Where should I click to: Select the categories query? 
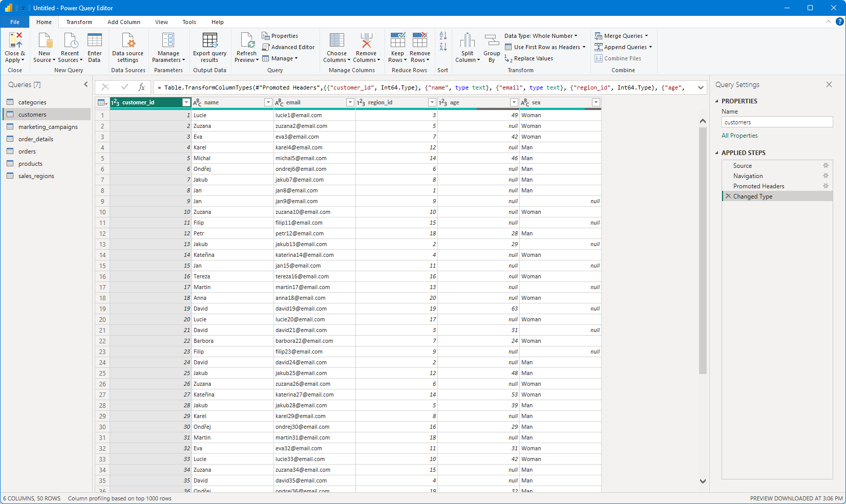[x=46, y=102]
